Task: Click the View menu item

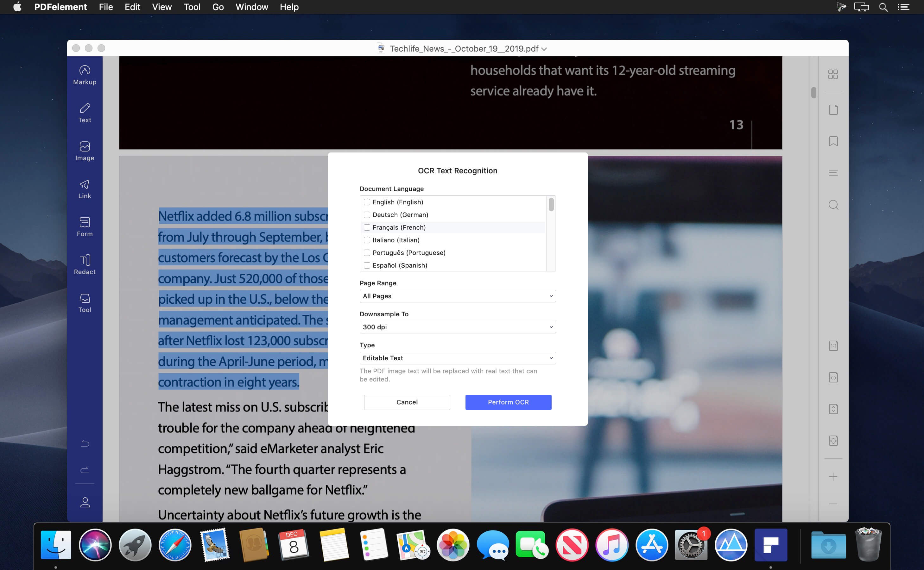Action: pos(161,7)
